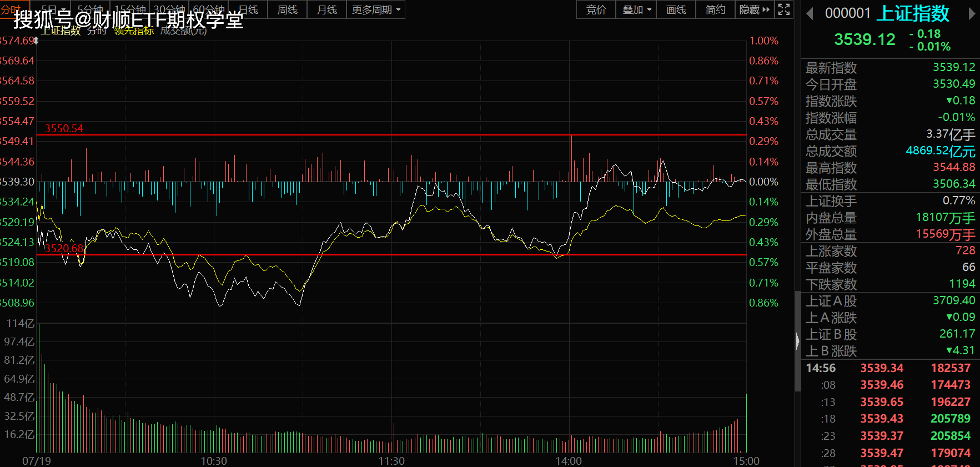Click the 竞价 auction button
This screenshot has width=980, height=467.
(x=596, y=9)
